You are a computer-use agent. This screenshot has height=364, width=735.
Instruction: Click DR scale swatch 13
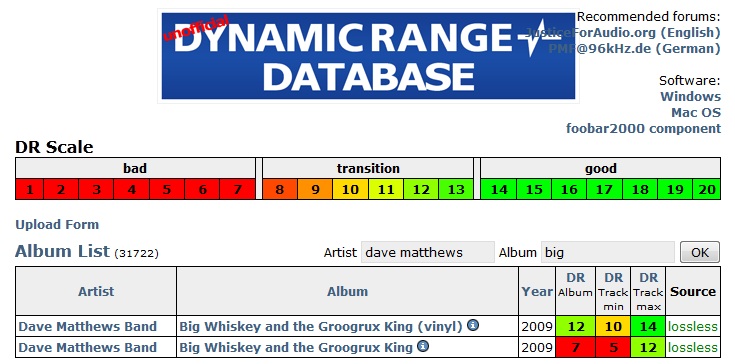point(456,189)
